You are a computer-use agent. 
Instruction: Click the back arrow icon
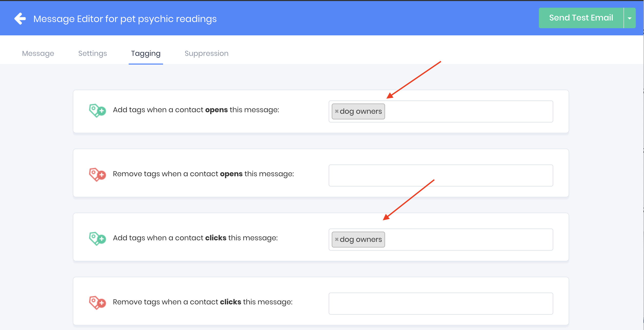click(x=20, y=19)
